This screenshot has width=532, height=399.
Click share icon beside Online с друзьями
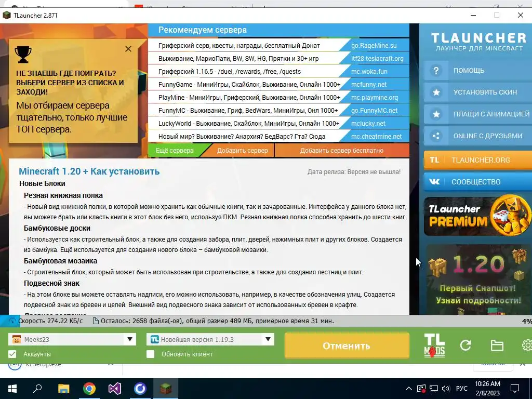point(436,136)
